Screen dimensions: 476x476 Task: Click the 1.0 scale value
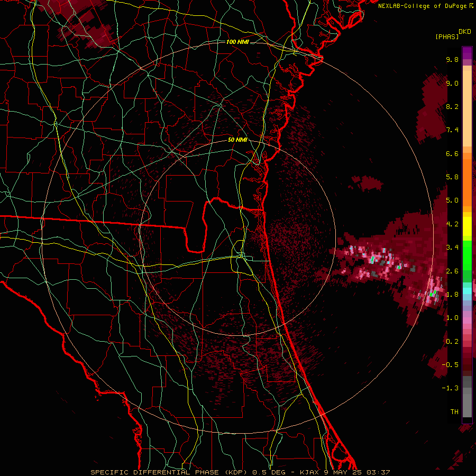click(452, 318)
